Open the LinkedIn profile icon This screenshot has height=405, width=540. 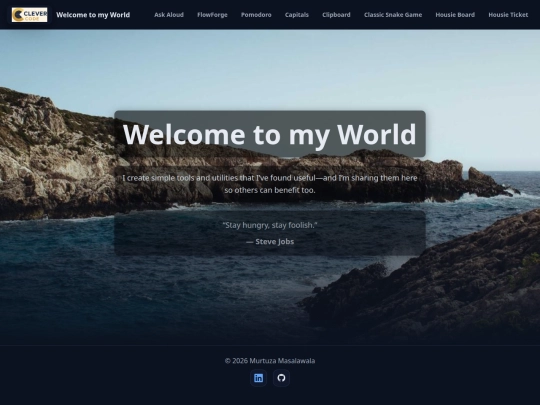(x=258, y=378)
